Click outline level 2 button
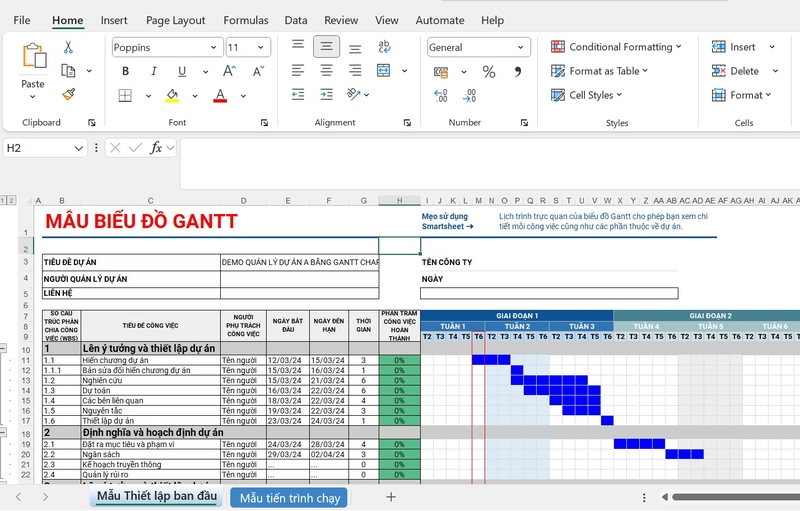 click(x=11, y=200)
